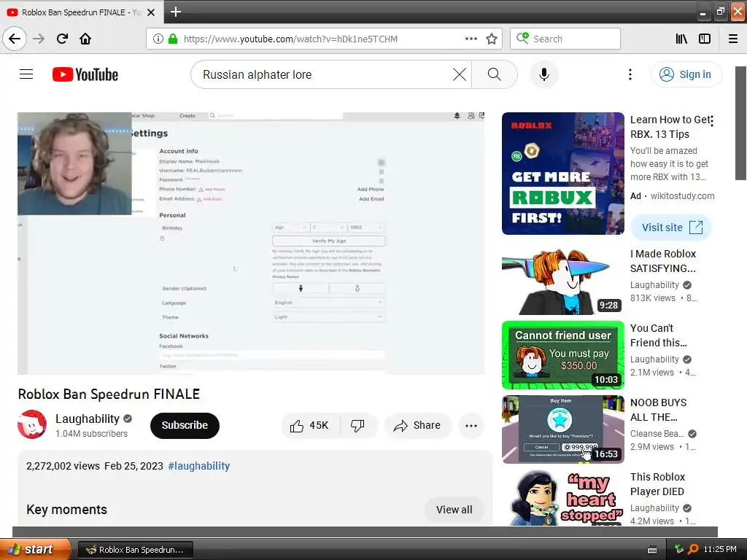
Task: Open the browser Library icon
Action: click(681, 39)
